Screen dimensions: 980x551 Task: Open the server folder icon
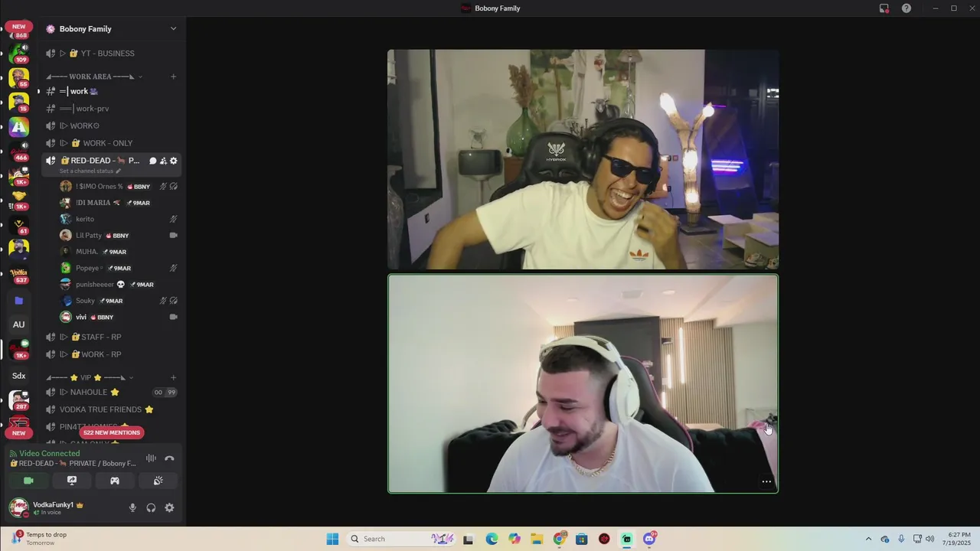click(18, 301)
